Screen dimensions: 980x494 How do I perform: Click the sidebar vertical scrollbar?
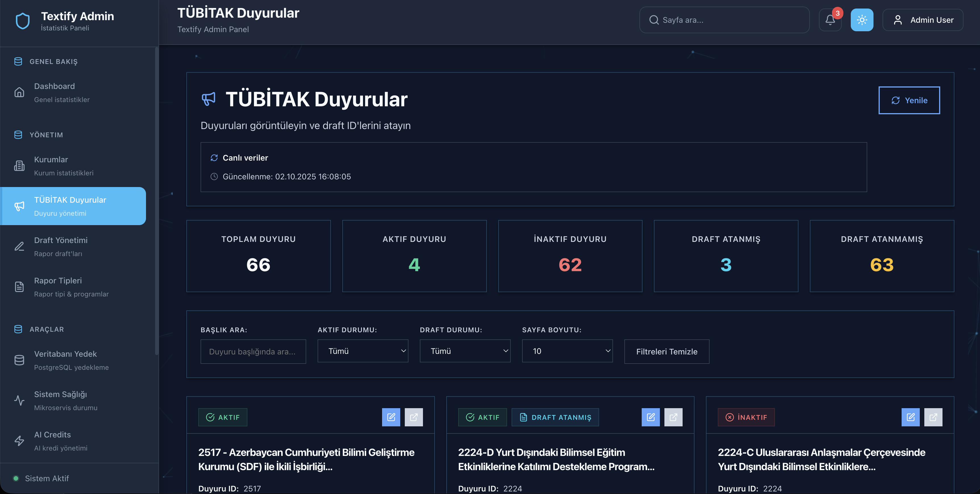tap(156, 202)
